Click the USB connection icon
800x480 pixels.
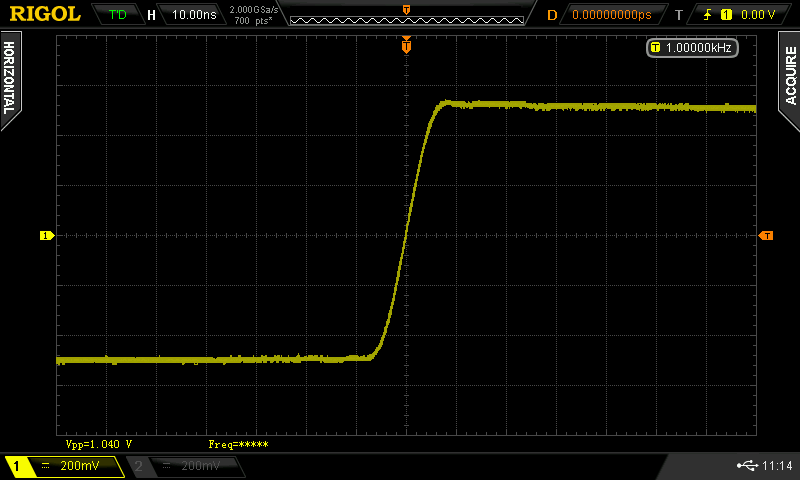click(746, 466)
